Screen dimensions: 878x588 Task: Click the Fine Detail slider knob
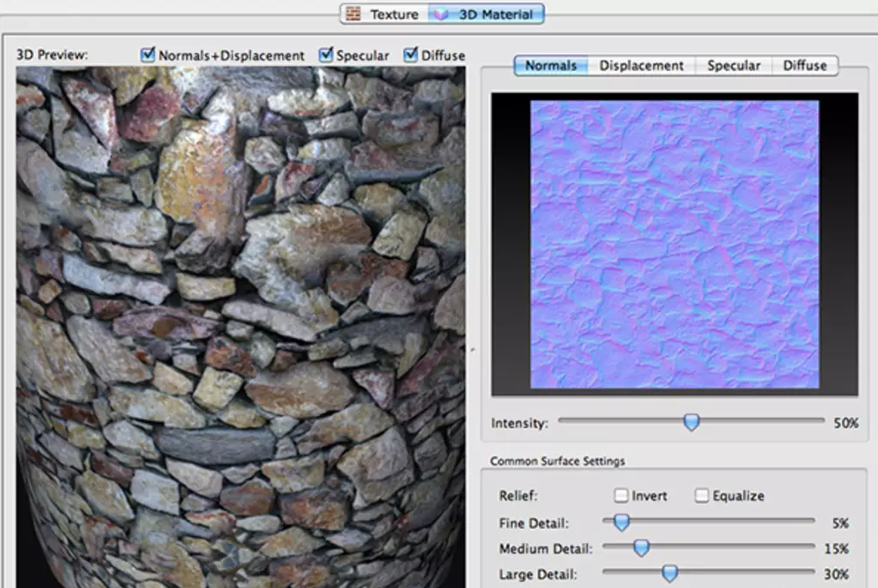621,521
